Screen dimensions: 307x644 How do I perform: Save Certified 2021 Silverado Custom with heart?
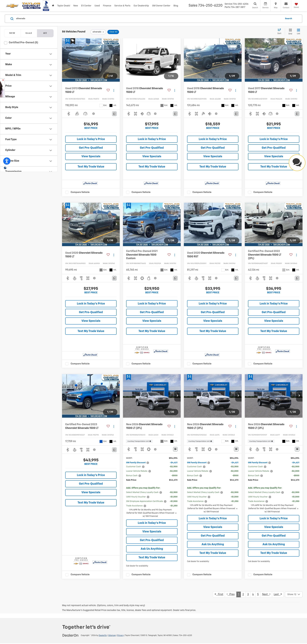(x=169, y=255)
